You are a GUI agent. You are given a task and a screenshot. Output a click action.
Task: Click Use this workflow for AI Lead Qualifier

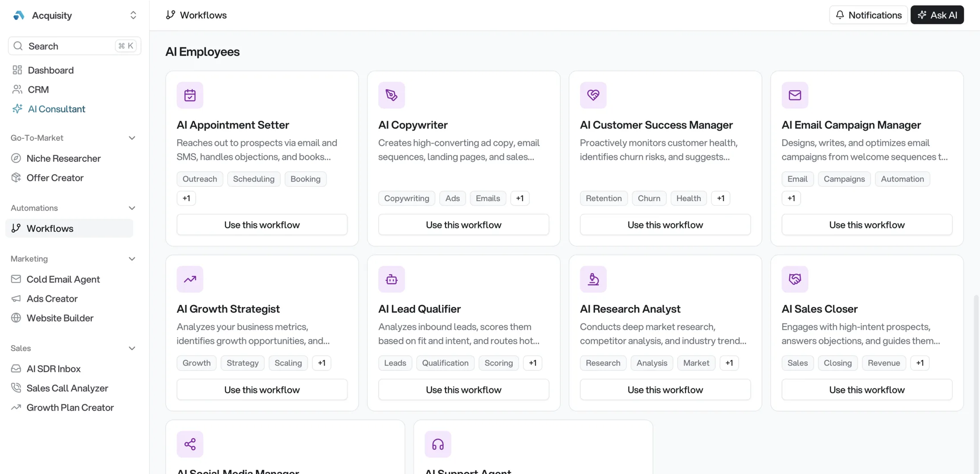(x=463, y=389)
